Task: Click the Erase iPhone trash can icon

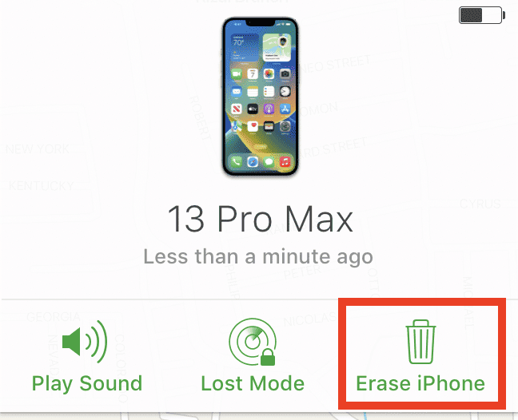Action: [x=420, y=342]
